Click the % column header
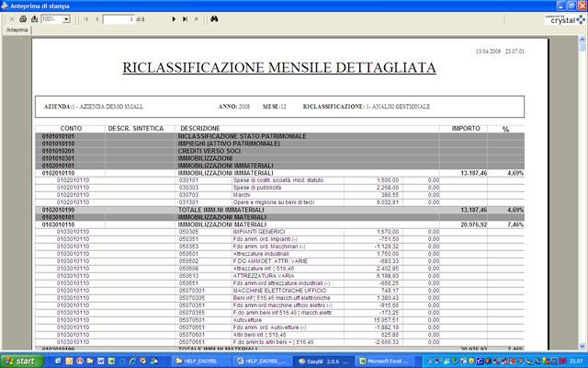Image resolution: width=588 pixels, height=368 pixels. pyautogui.click(x=505, y=129)
